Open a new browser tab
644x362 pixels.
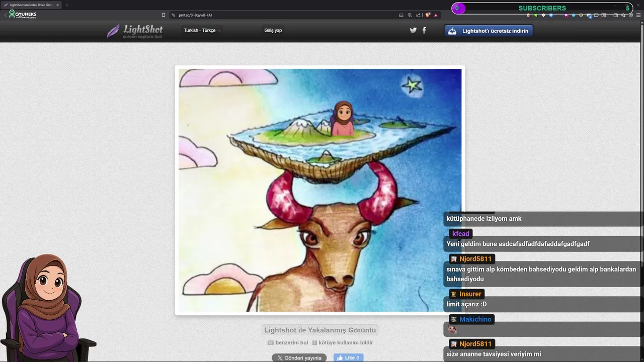tap(66, 5)
